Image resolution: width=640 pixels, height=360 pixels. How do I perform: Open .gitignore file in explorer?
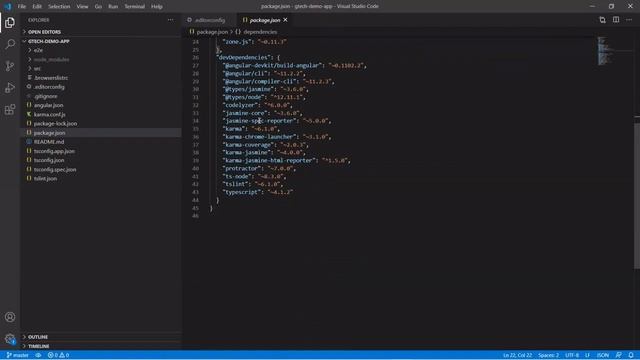[x=46, y=96]
